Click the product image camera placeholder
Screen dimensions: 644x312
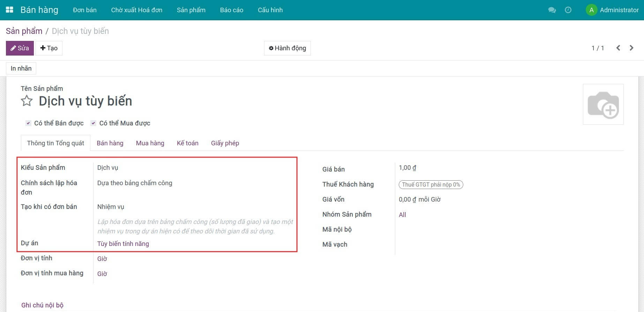pos(603,104)
